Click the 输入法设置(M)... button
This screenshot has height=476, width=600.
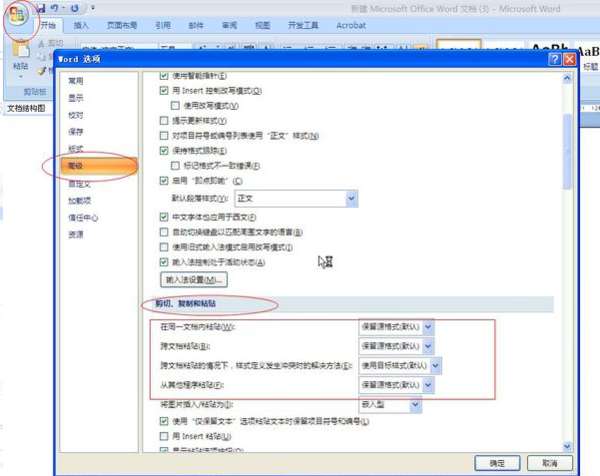coord(194,280)
